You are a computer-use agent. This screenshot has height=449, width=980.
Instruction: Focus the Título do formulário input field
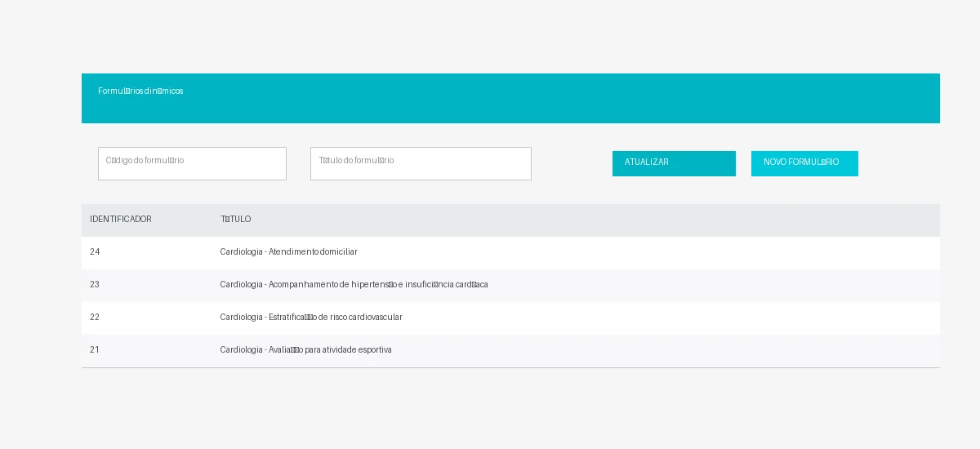pos(421,163)
